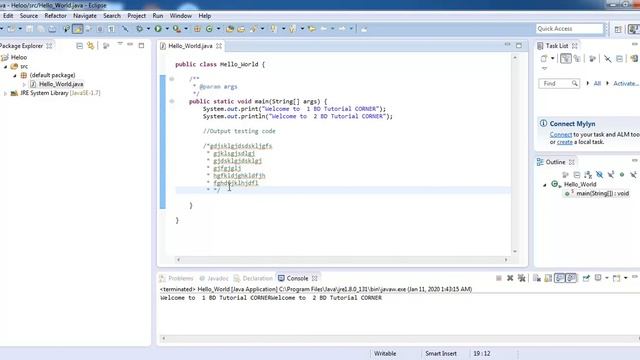Close the Hello_World.java editor tab

219,46
